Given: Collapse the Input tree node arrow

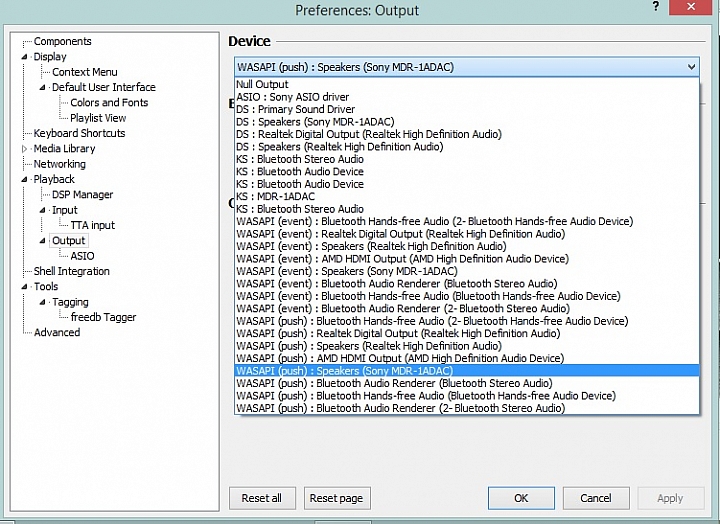Looking at the screenshot, I should (x=43, y=210).
